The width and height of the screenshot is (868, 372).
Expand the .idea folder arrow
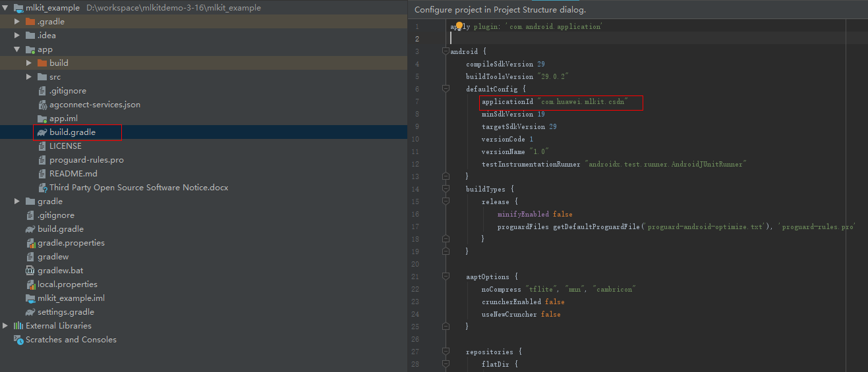pos(18,36)
